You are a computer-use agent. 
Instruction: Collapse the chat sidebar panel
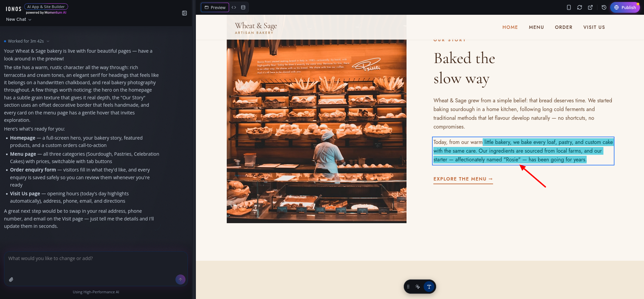pyautogui.click(x=184, y=13)
